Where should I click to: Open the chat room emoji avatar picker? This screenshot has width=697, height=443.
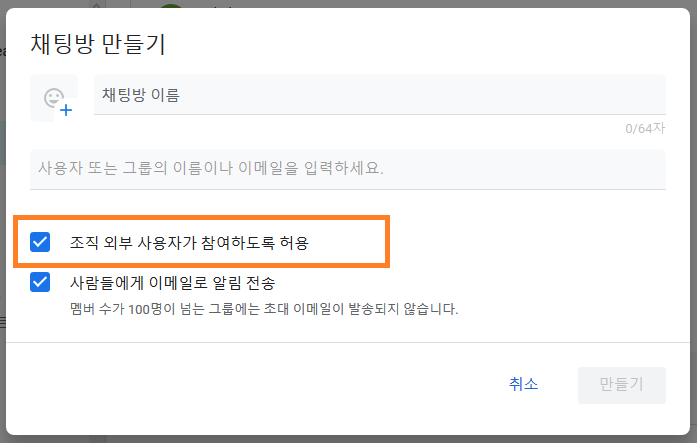[54, 98]
